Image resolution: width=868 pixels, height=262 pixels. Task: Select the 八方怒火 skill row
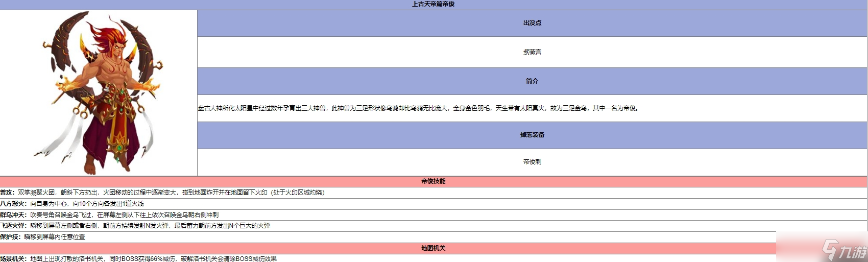tap(433, 204)
